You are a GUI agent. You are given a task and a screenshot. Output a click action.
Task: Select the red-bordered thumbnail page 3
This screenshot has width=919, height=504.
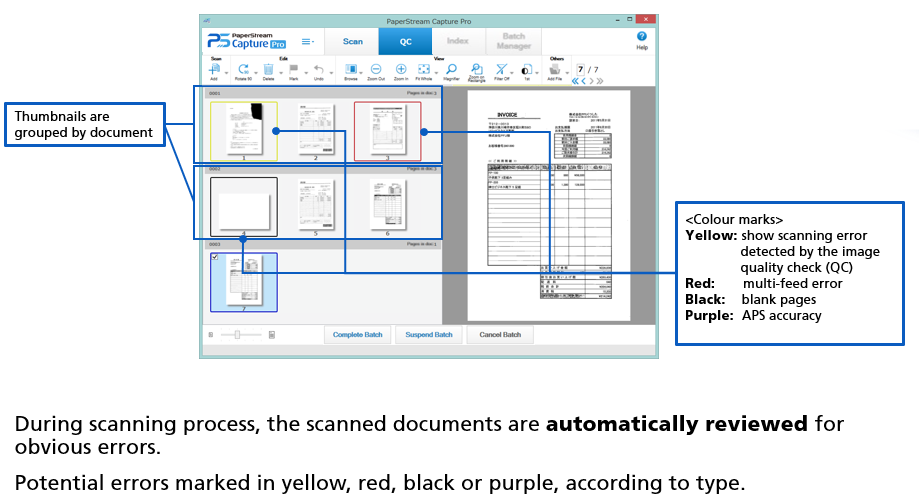click(387, 130)
